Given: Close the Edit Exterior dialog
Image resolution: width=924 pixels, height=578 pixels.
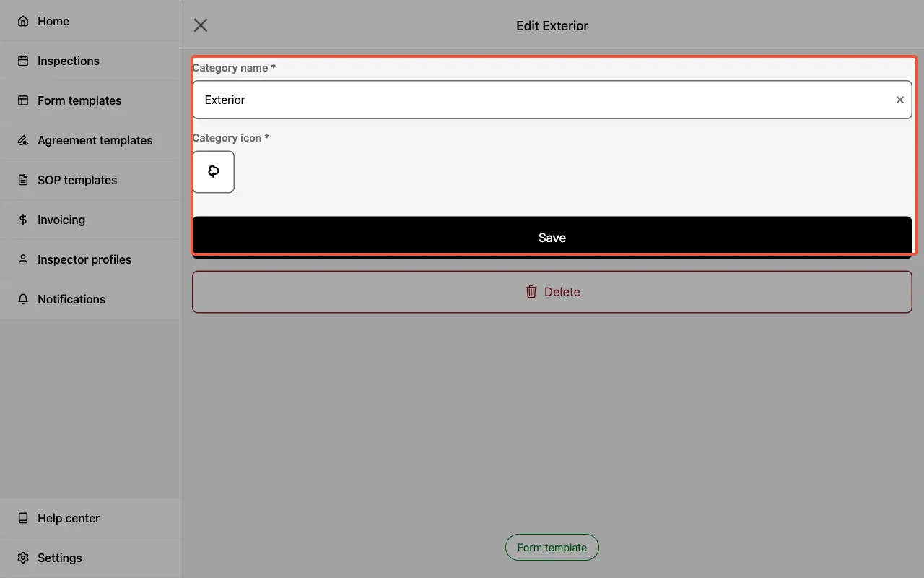Looking at the screenshot, I should (x=200, y=25).
